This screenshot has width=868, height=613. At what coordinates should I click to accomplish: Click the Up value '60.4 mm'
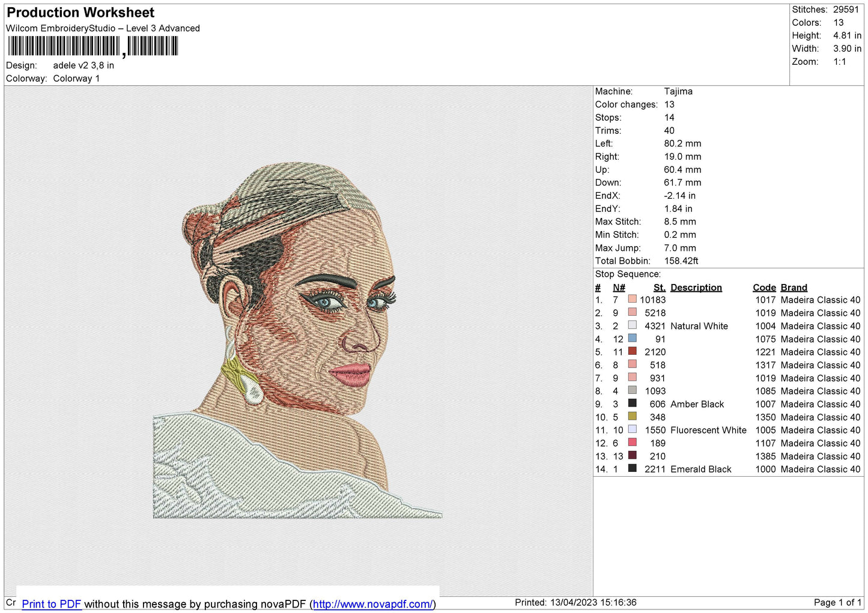pos(682,170)
